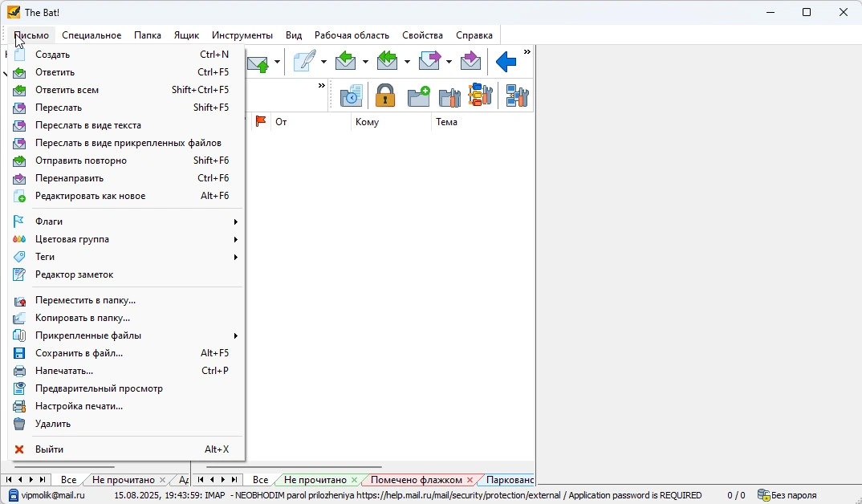Open the Инструменты menu

pyautogui.click(x=242, y=35)
